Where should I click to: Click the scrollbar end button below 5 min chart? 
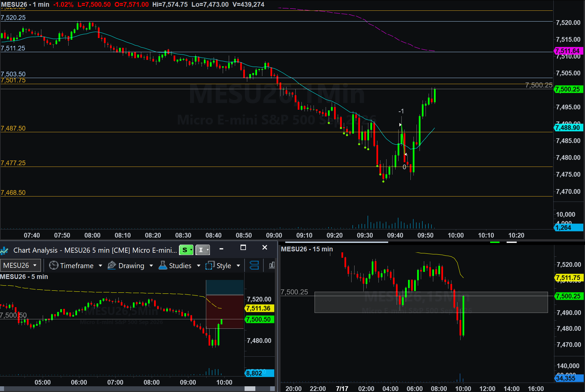(272, 389)
